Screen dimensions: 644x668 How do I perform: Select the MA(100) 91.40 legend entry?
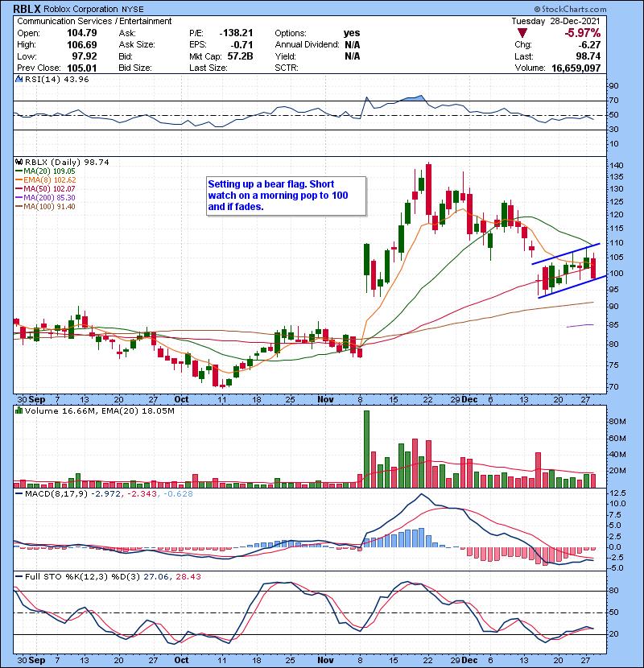pyautogui.click(x=45, y=207)
